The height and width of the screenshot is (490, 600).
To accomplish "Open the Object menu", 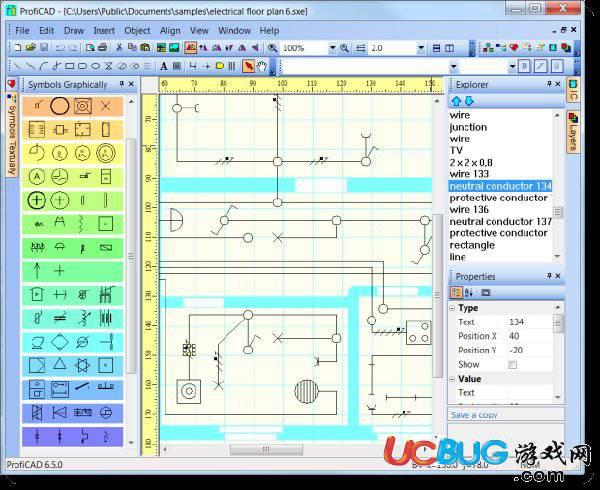I will [x=137, y=31].
